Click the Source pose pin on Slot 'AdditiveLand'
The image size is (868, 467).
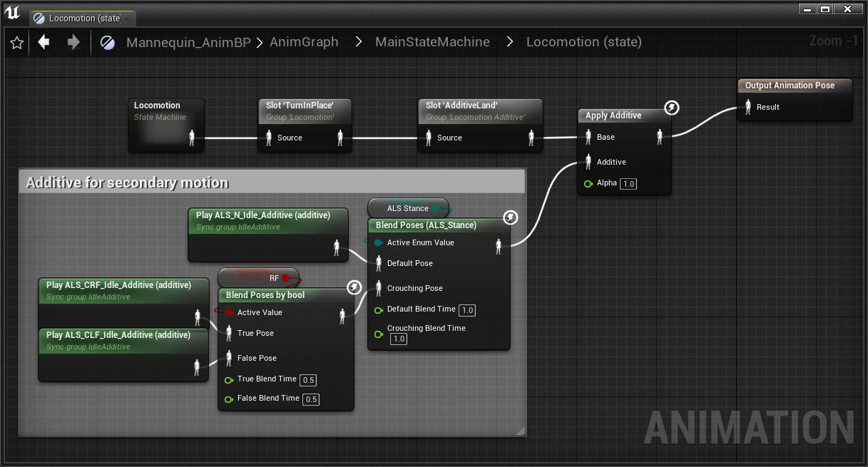point(429,138)
